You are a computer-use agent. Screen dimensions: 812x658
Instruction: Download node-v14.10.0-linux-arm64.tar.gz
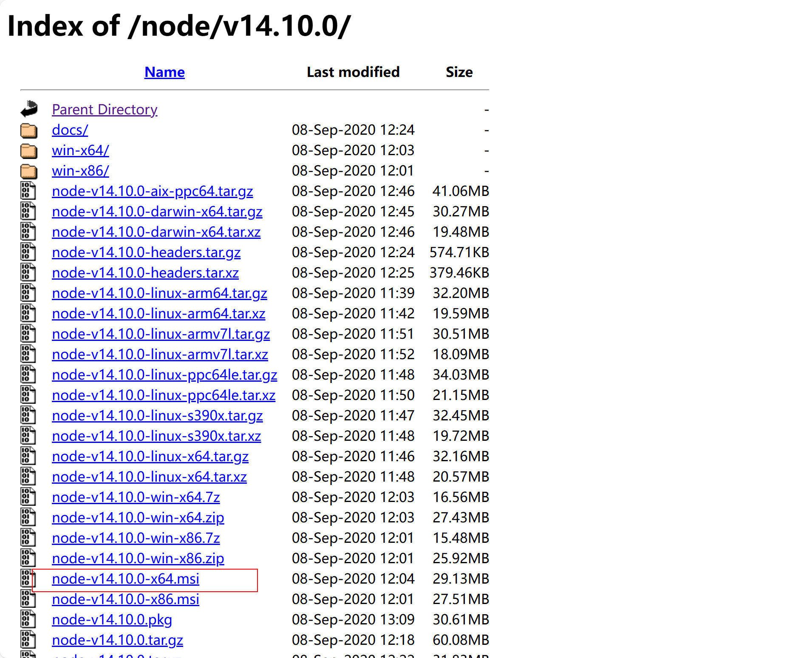tap(159, 293)
